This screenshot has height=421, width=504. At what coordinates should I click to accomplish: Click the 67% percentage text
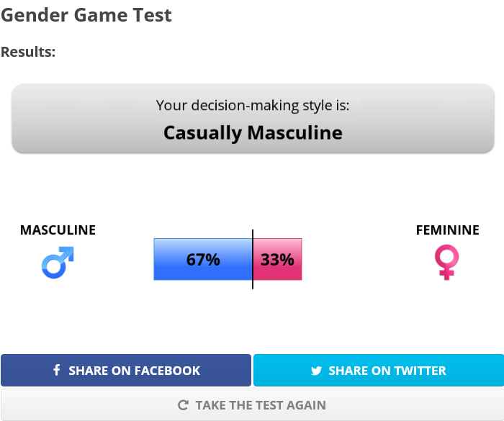203,259
